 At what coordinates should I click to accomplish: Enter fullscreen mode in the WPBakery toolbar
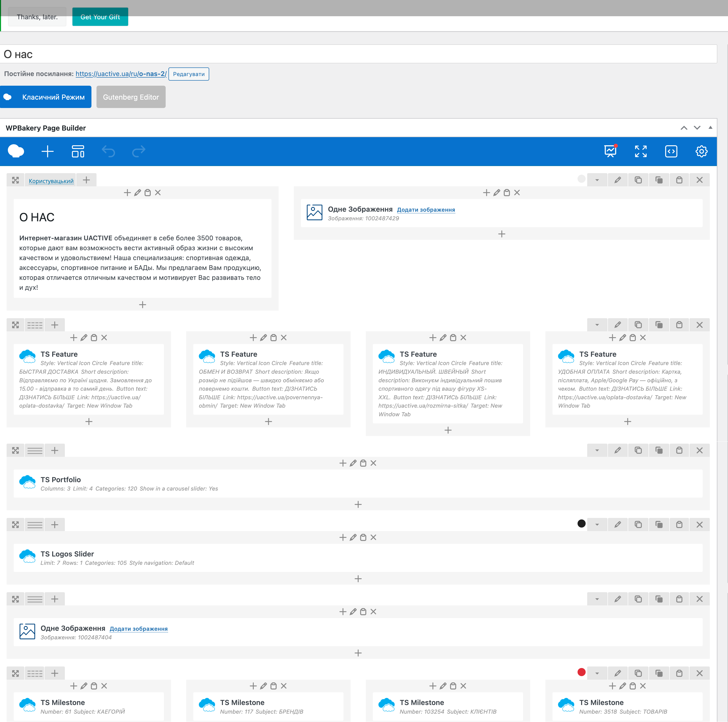[641, 151]
